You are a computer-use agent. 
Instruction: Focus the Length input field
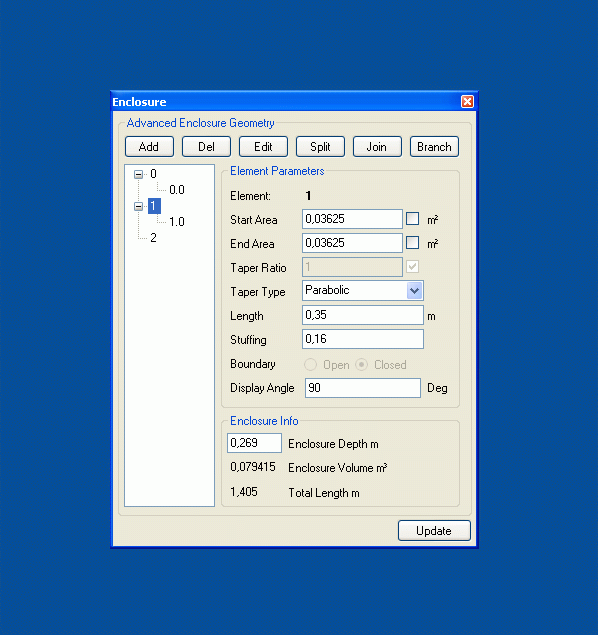point(363,315)
